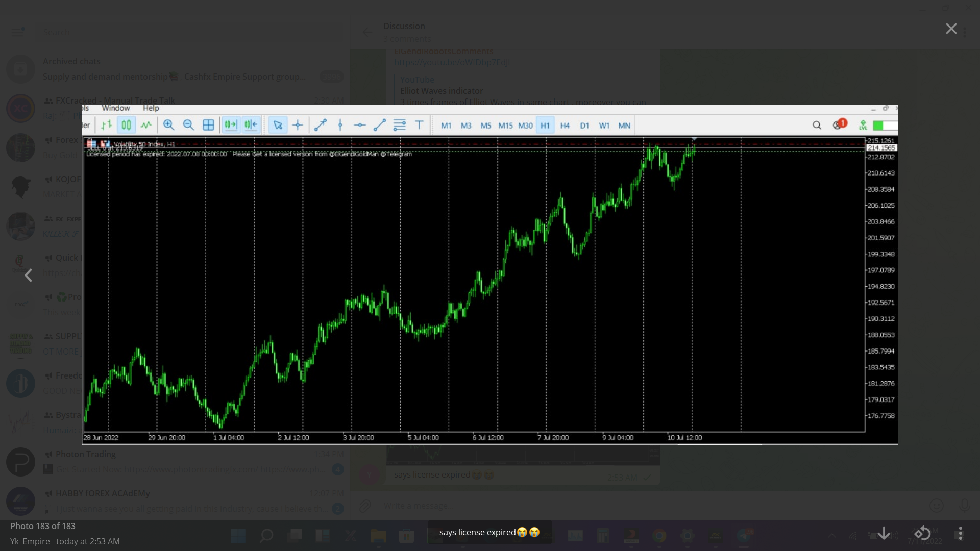Toggle the bar chart type button
Screen dimensions: 980x551
[x=106, y=125]
